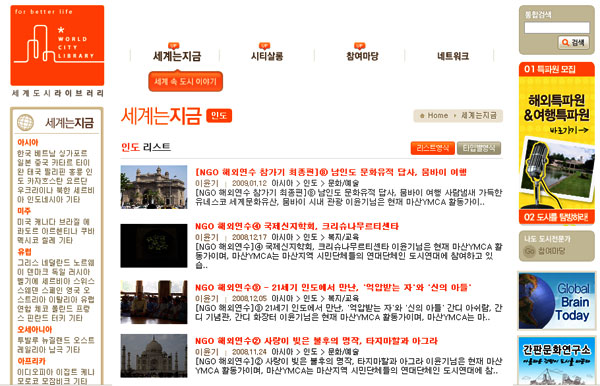The height and width of the screenshot is (386, 600).
Task: Switch to 리스트형식 list view
Action: 433,148
